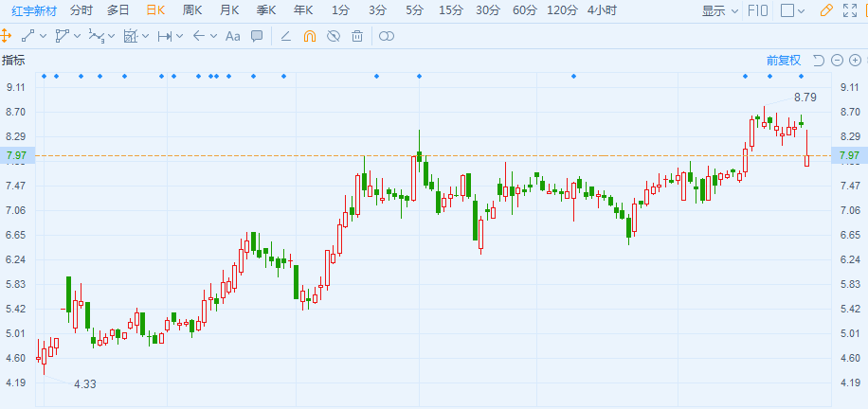Click the comment bubble annotation tool
Image resolution: width=868 pixels, height=409 pixels.
tap(257, 36)
